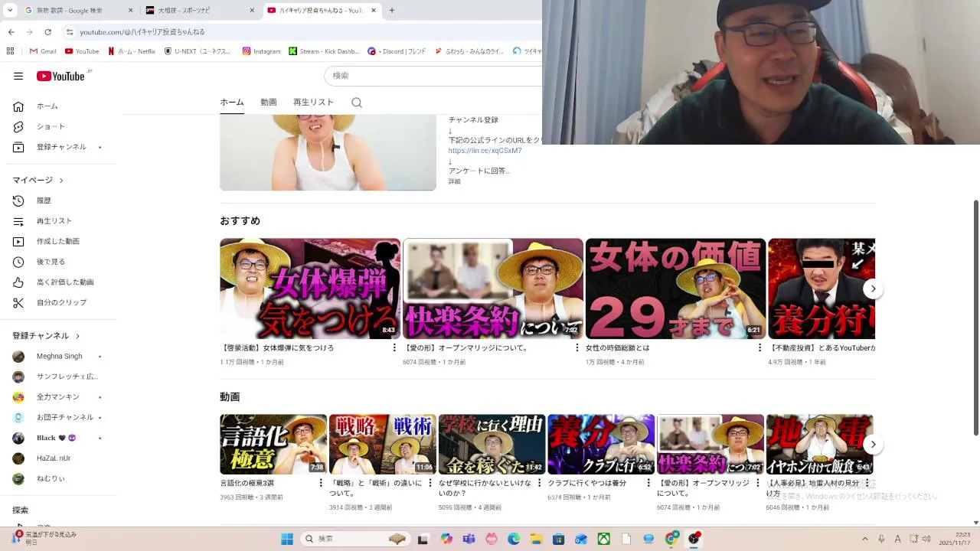Viewport: 980px width, 551px height.
Task: Open a new browser tab
Action: pyautogui.click(x=392, y=10)
